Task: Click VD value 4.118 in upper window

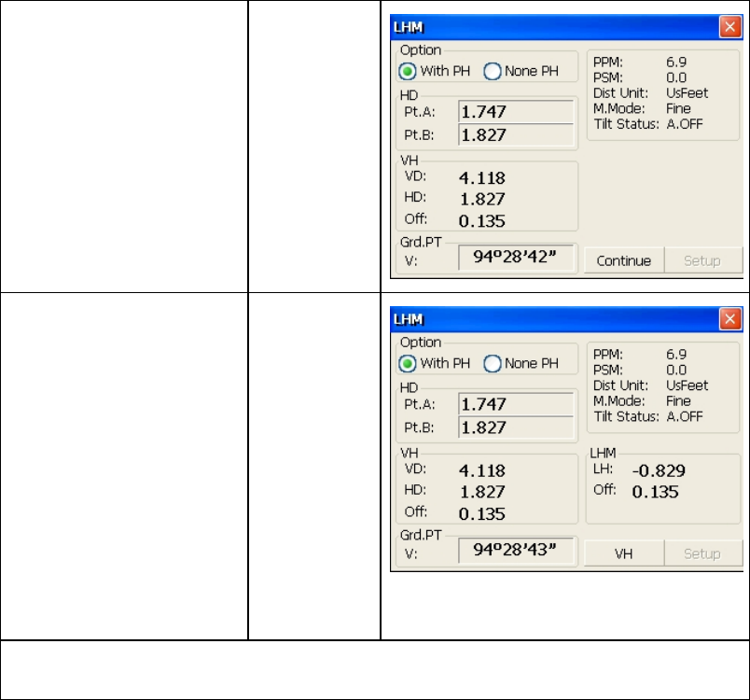Action: 482,178
